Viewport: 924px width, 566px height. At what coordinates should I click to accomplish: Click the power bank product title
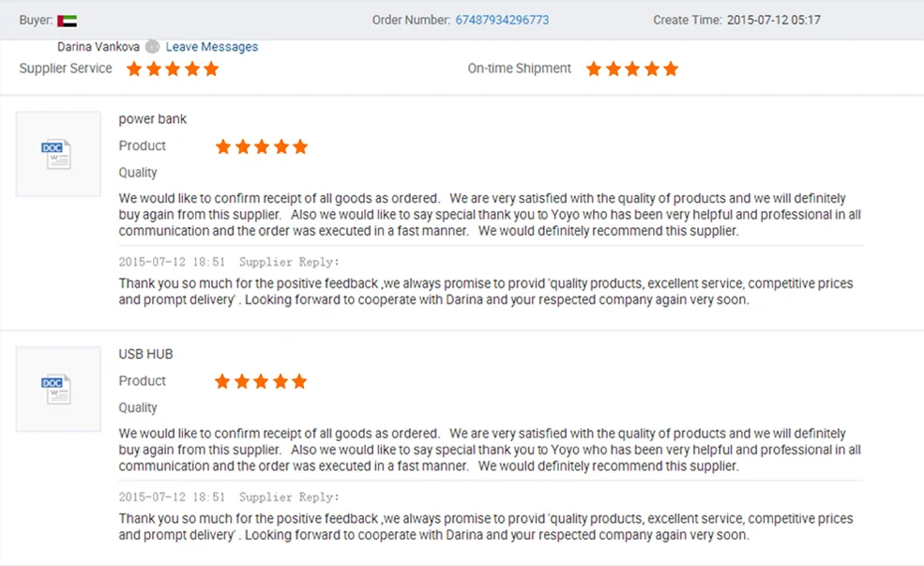(152, 119)
